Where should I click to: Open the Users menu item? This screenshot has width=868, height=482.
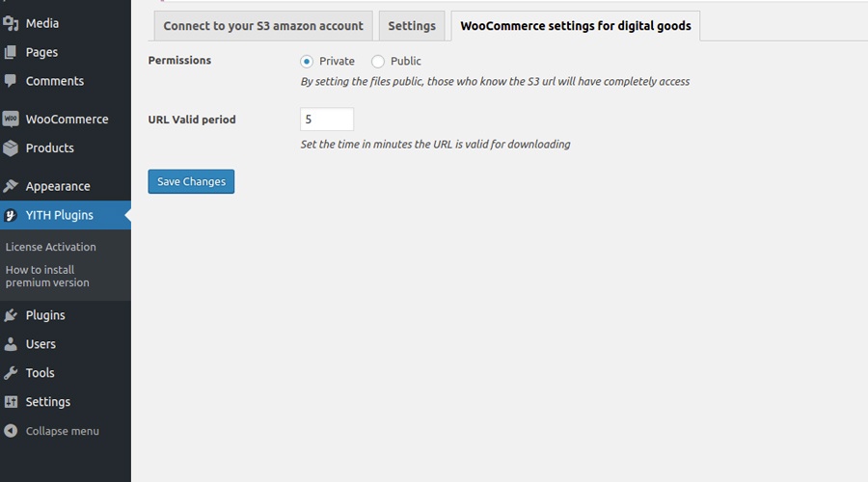click(66, 343)
